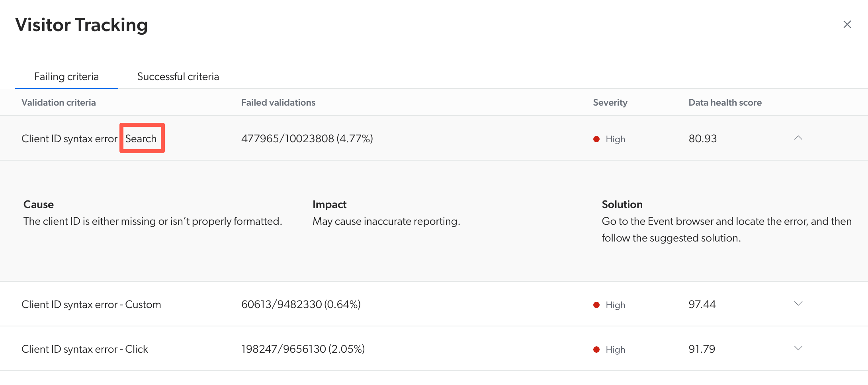The width and height of the screenshot is (868, 385).
Task: Click the severity indicator for Click error
Action: coord(596,349)
